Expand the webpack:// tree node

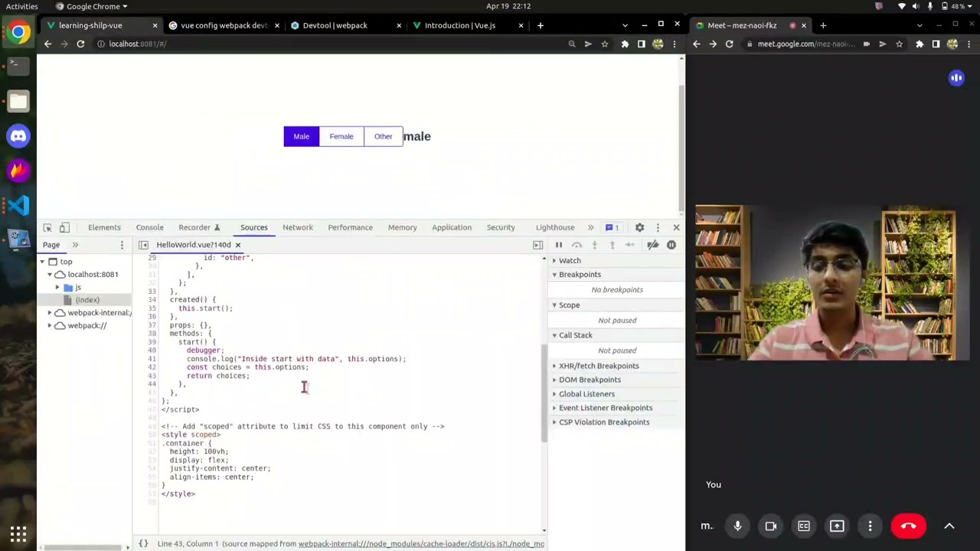pyautogui.click(x=50, y=326)
